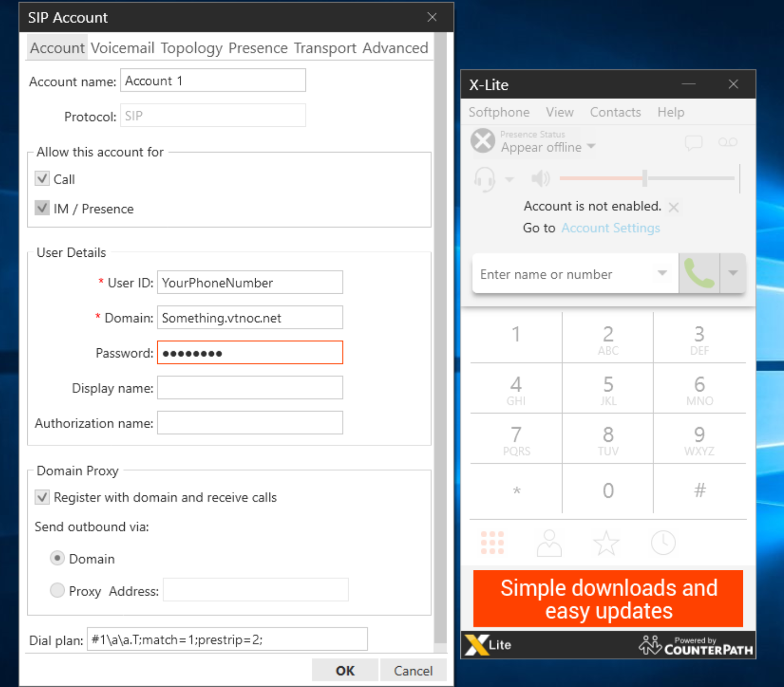Switch to the Presence tab
The height and width of the screenshot is (687, 784).
click(x=258, y=48)
